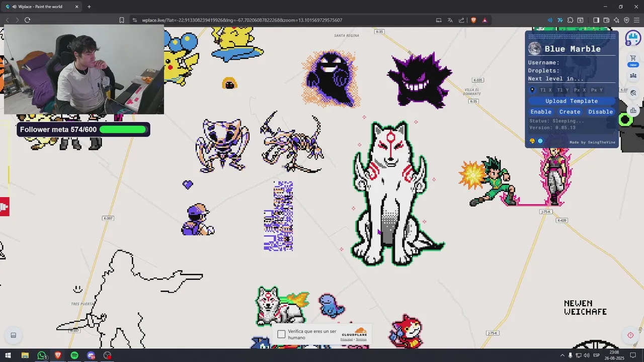Image resolution: width=644 pixels, height=362 pixels.
Task: Click the taskbar clock showing 23:08
Action: point(614,355)
